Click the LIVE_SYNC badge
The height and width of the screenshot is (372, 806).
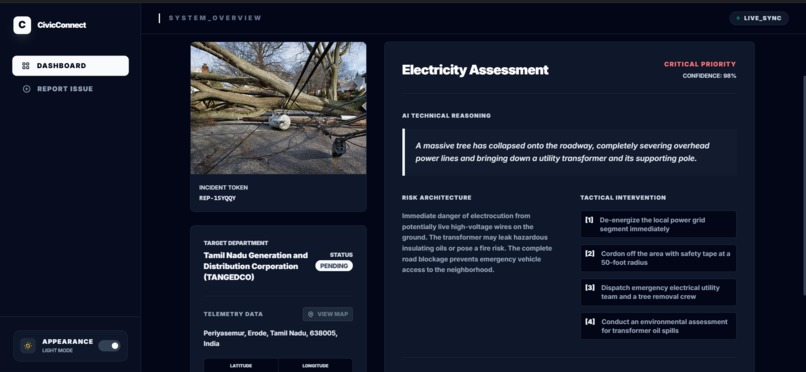(x=759, y=18)
